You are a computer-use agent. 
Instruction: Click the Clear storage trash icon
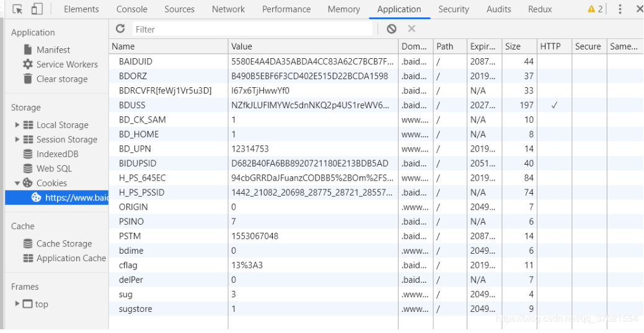click(27, 79)
